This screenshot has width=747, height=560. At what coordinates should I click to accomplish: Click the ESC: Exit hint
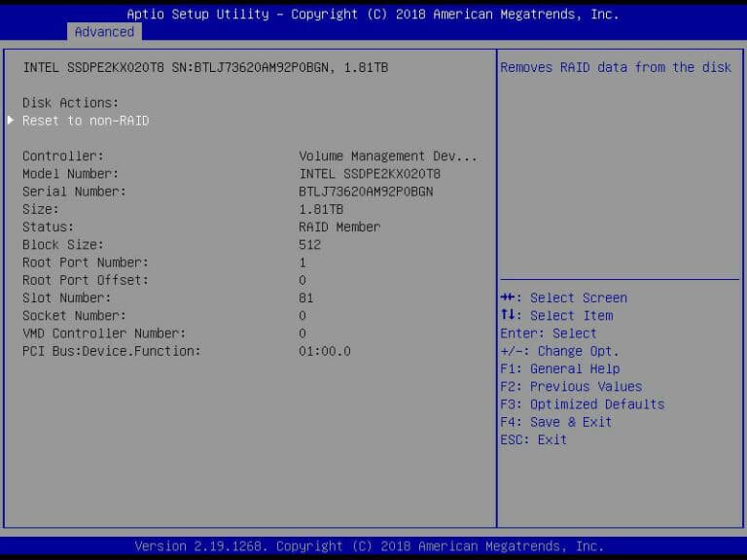click(x=534, y=439)
